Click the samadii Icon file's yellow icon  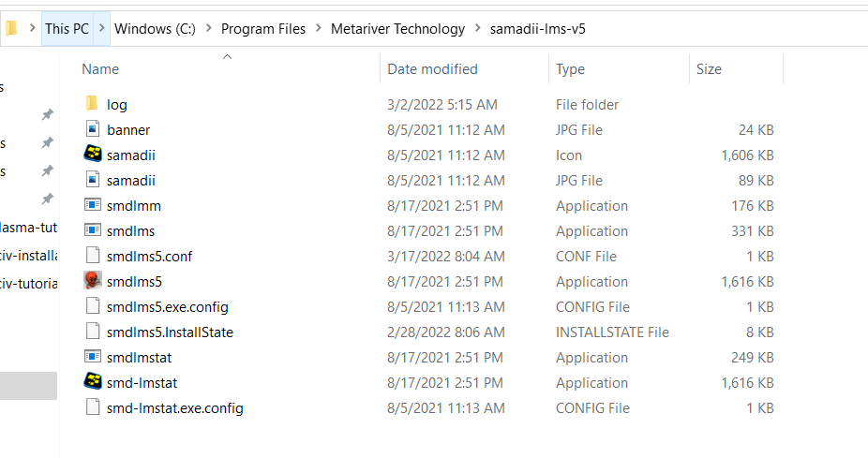92,155
